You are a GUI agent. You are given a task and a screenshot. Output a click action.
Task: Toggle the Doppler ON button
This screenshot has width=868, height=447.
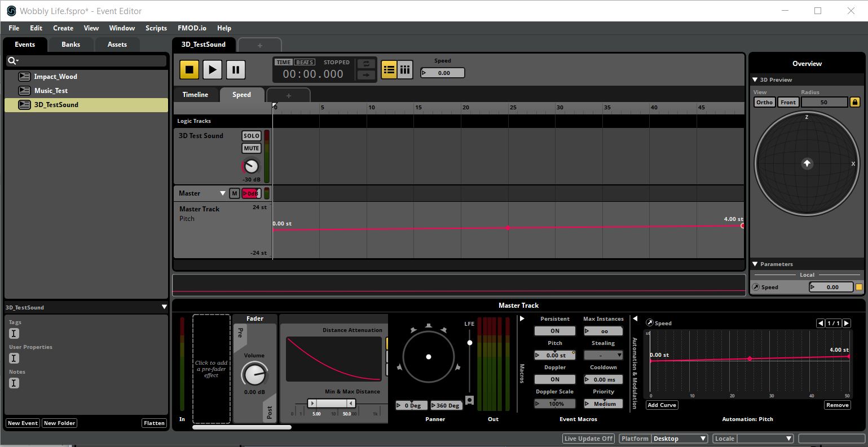(555, 379)
